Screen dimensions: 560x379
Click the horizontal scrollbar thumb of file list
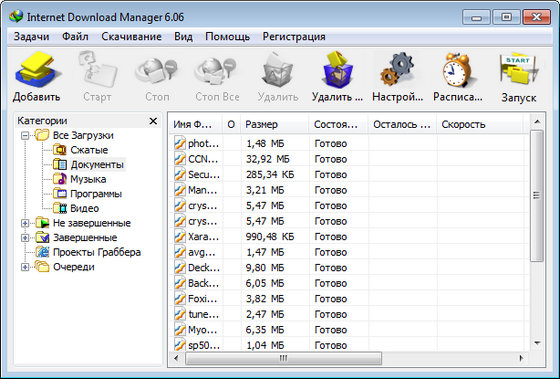pos(284,358)
